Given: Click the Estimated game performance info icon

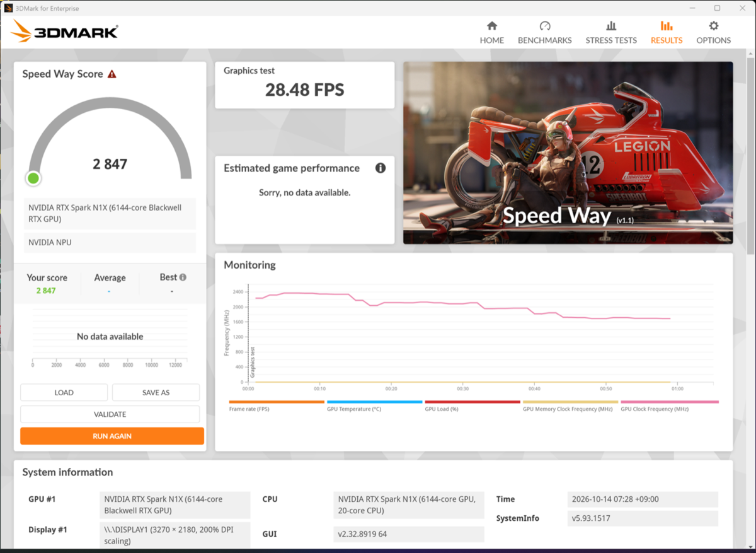Looking at the screenshot, I should tap(381, 168).
